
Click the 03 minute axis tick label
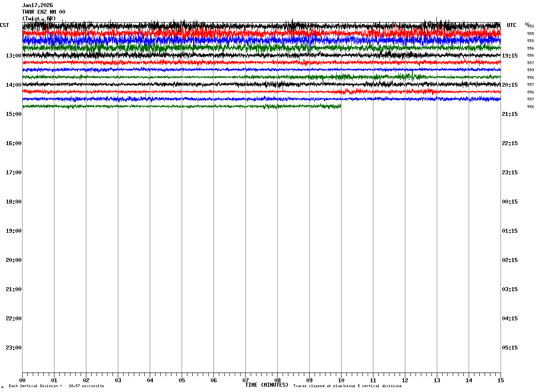[118, 380]
